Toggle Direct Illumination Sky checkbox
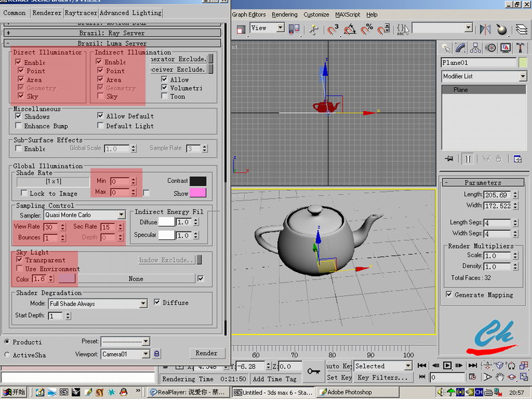The width and height of the screenshot is (532, 399). tap(21, 96)
